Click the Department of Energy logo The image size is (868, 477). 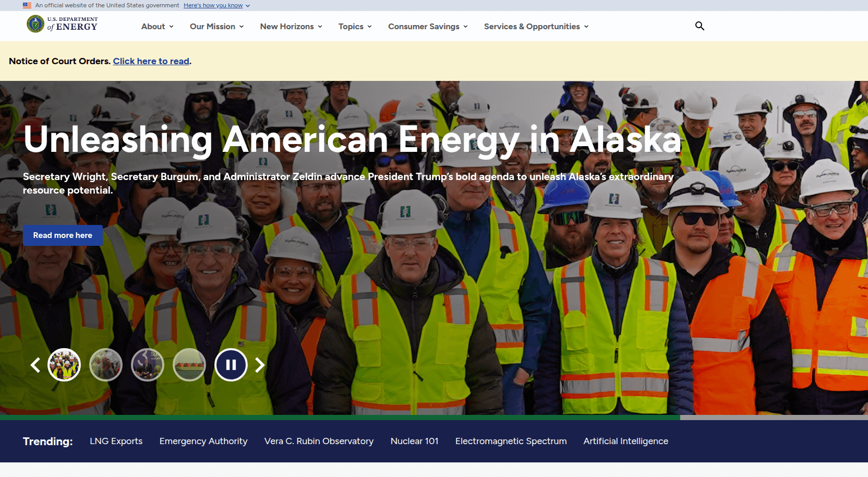tap(62, 24)
